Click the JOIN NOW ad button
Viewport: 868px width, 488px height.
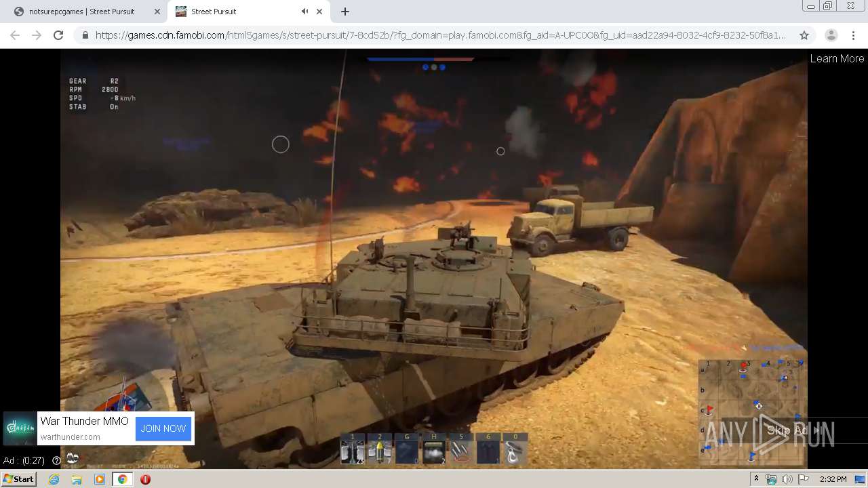(163, 428)
